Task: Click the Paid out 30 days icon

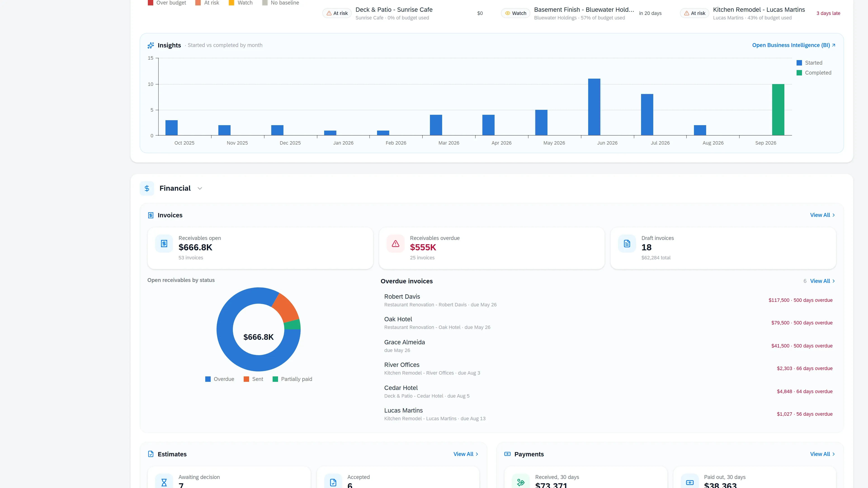Action: tap(690, 482)
